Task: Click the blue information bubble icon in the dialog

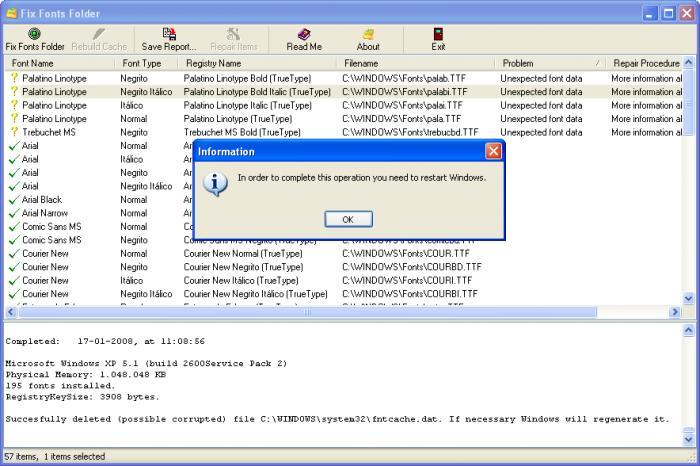Action: (216, 183)
